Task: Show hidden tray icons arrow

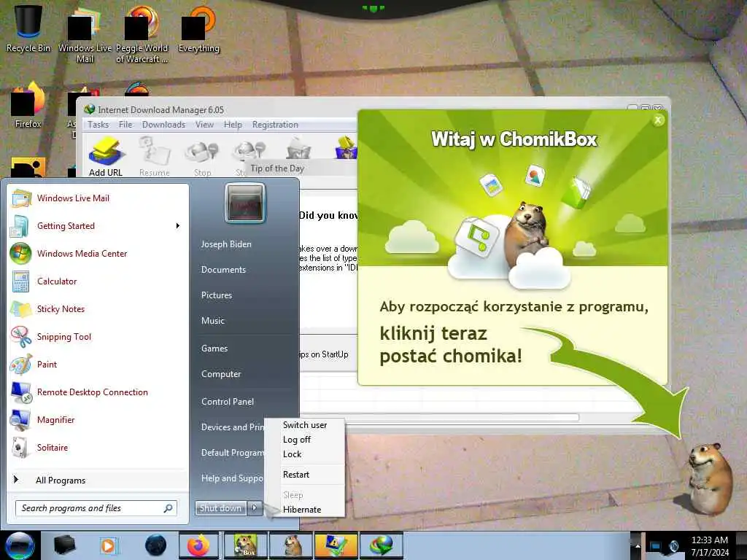Action: 637,545
